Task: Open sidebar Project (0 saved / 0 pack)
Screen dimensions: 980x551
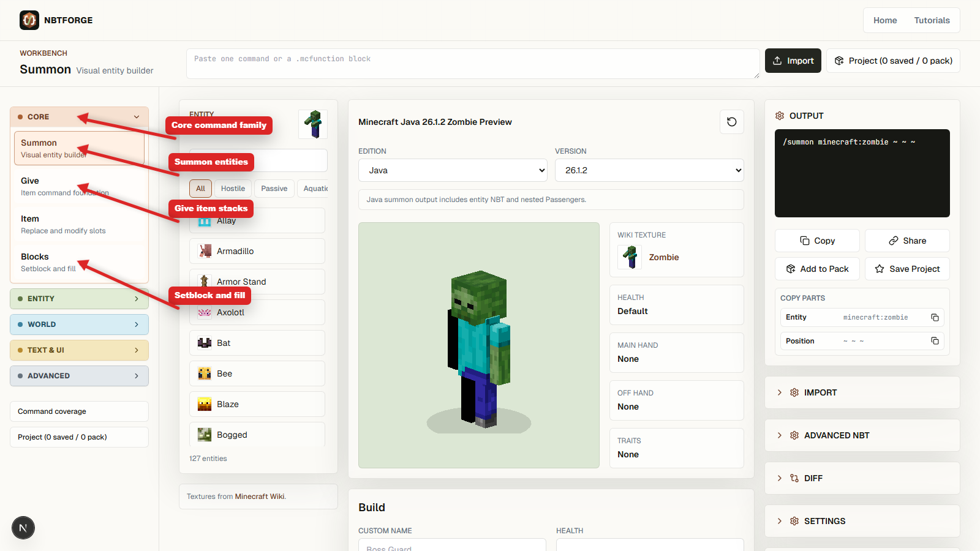Action: (x=79, y=437)
